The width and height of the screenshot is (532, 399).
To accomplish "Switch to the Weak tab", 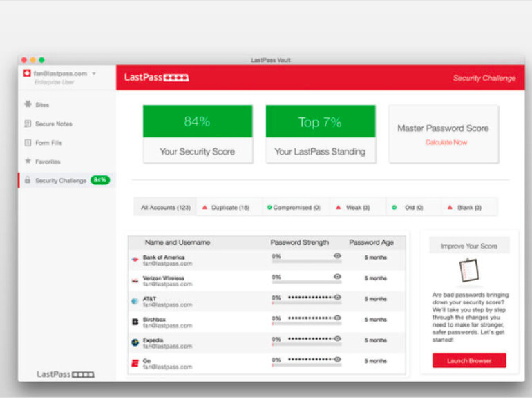I will tap(358, 208).
